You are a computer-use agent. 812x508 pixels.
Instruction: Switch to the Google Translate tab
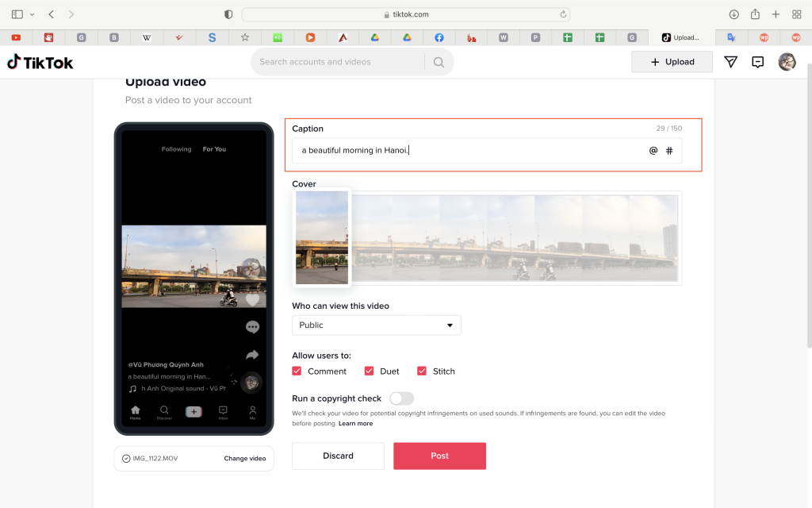point(731,37)
